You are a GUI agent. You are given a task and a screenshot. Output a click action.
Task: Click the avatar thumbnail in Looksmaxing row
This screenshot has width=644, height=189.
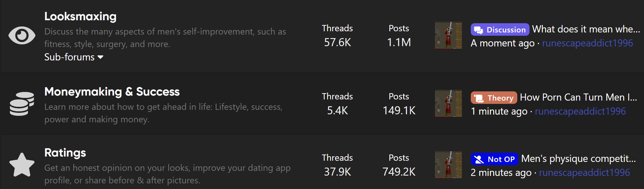click(448, 35)
